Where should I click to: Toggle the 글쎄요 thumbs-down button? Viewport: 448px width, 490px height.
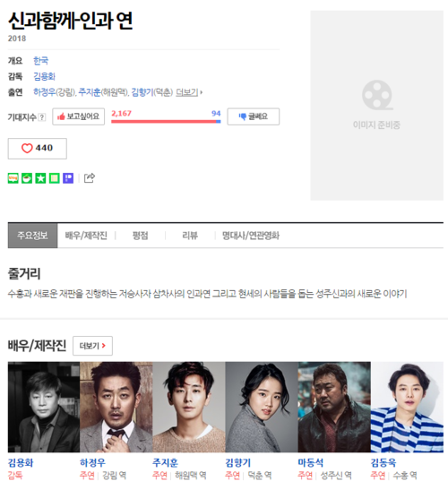pos(254,116)
